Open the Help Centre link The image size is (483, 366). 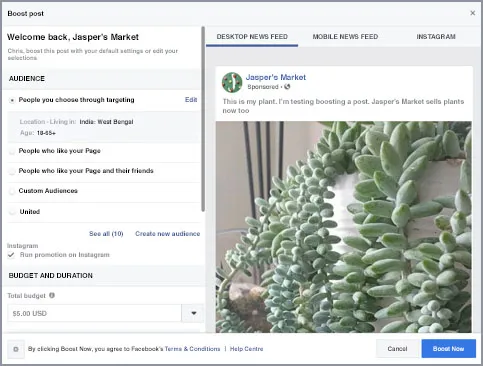246,349
